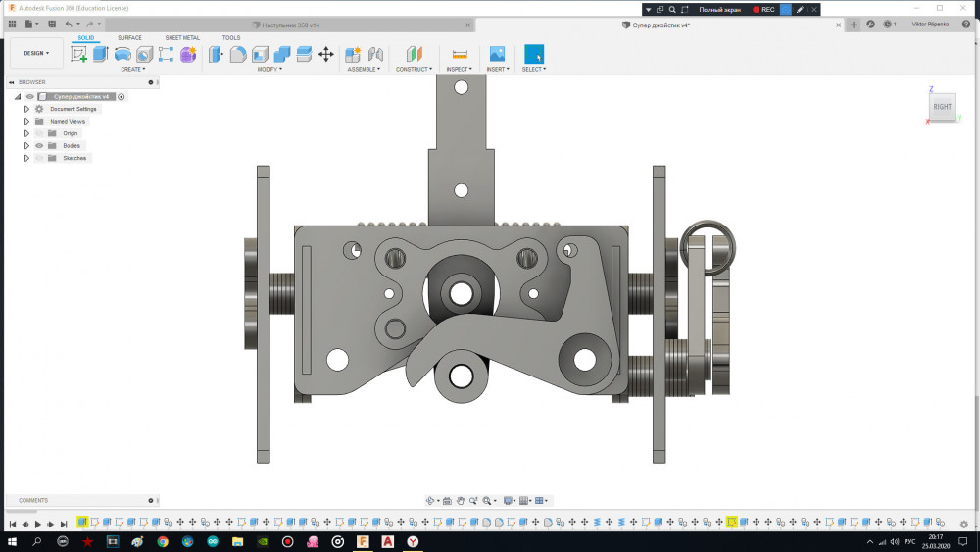This screenshot has height=552, width=980.
Task: Click the Fillet tool icon
Action: pyautogui.click(x=238, y=54)
